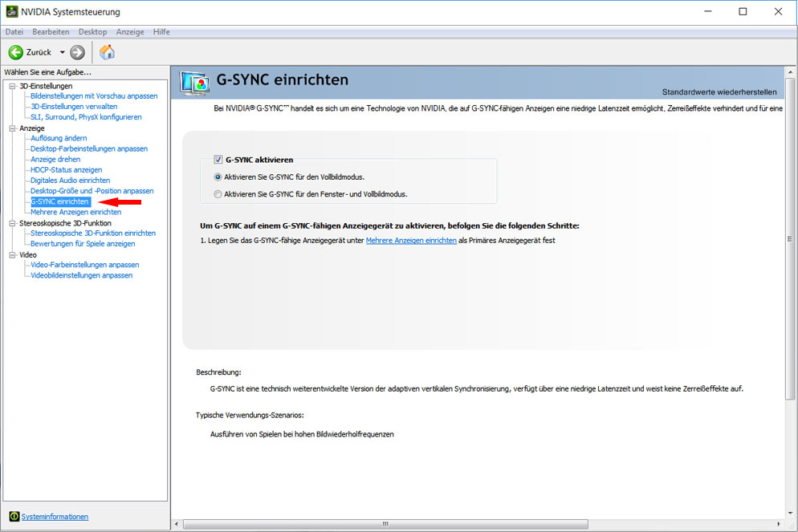Image resolution: width=798 pixels, height=532 pixels.
Task: Click the scroll-right arrow of horizontal scrollbar
Action: [x=779, y=524]
